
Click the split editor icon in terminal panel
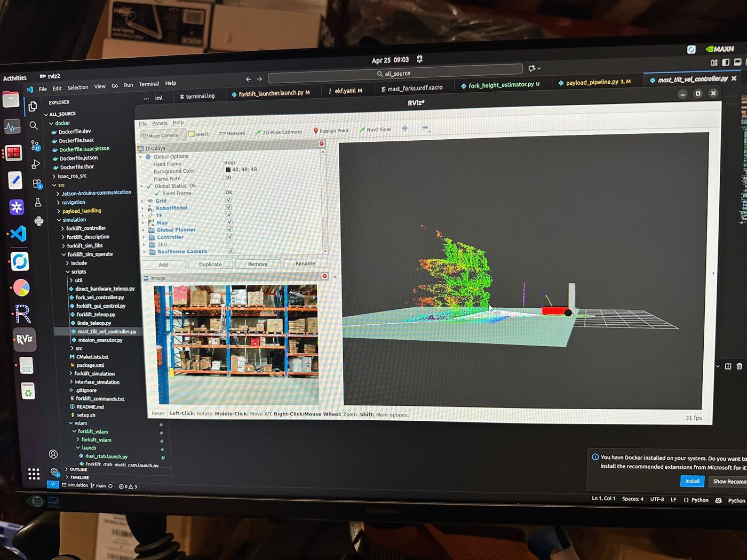pos(728,366)
